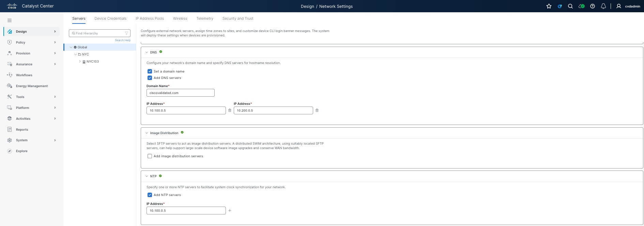Click the Energy Management icon
This screenshot has height=226, width=644.
pos(10,86)
